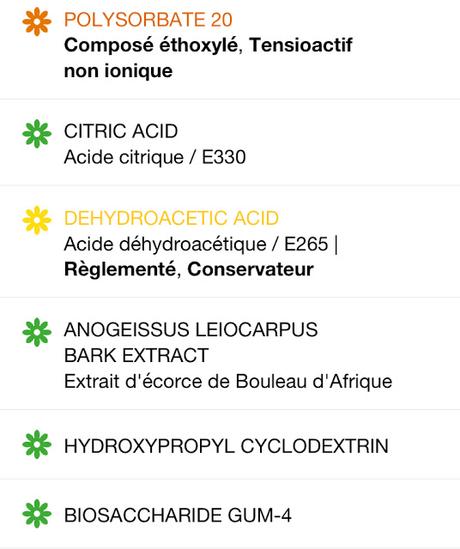
Task: Tap the green flower icon beside Biosaccharide Gum-4
Action: click(37, 514)
